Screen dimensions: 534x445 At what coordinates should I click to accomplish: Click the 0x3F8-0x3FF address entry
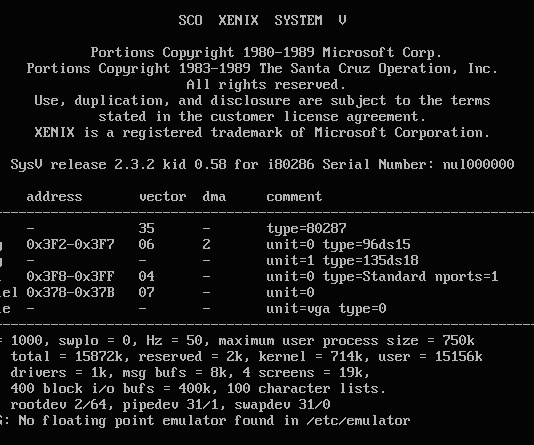(70, 276)
